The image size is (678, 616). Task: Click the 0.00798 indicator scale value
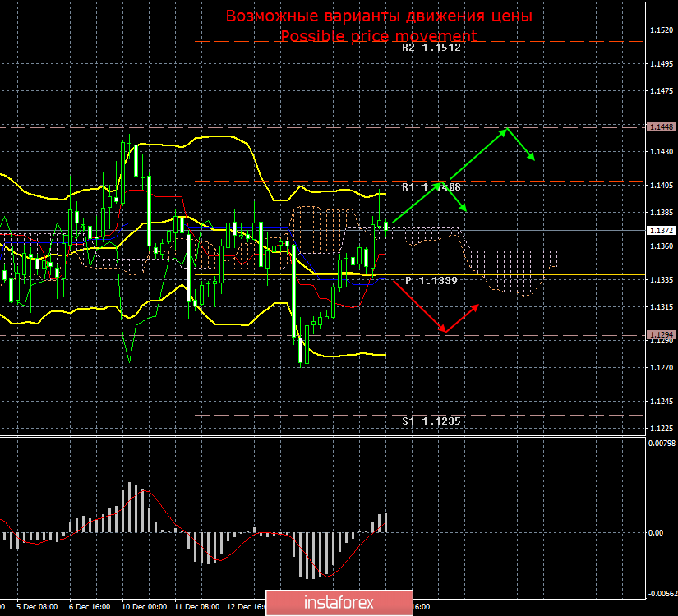coord(662,443)
